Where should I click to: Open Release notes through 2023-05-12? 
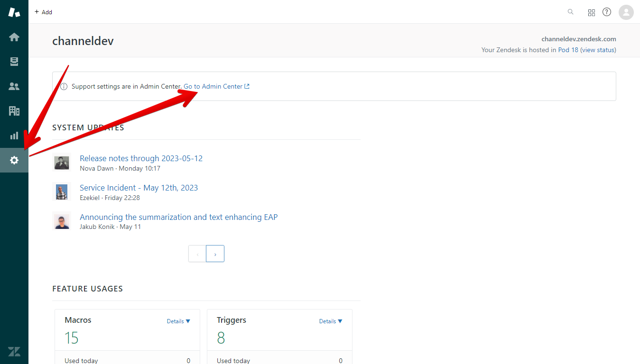pos(141,158)
